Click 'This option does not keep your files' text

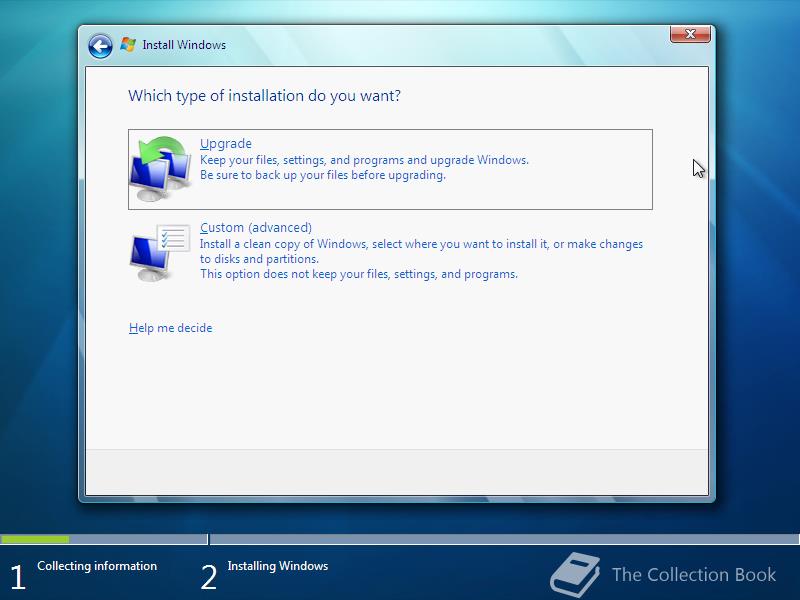(x=359, y=274)
